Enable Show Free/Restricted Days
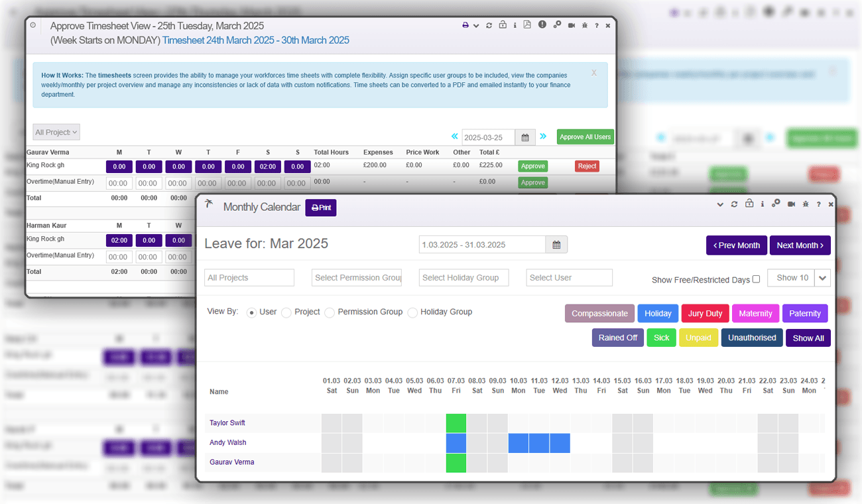Screen dimensions: 862x504 pos(757,279)
